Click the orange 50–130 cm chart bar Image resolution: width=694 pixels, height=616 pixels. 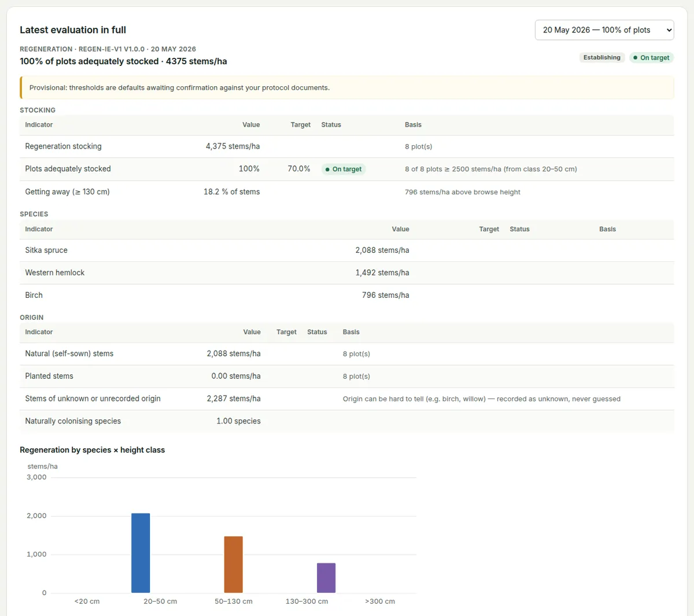pyautogui.click(x=234, y=565)
